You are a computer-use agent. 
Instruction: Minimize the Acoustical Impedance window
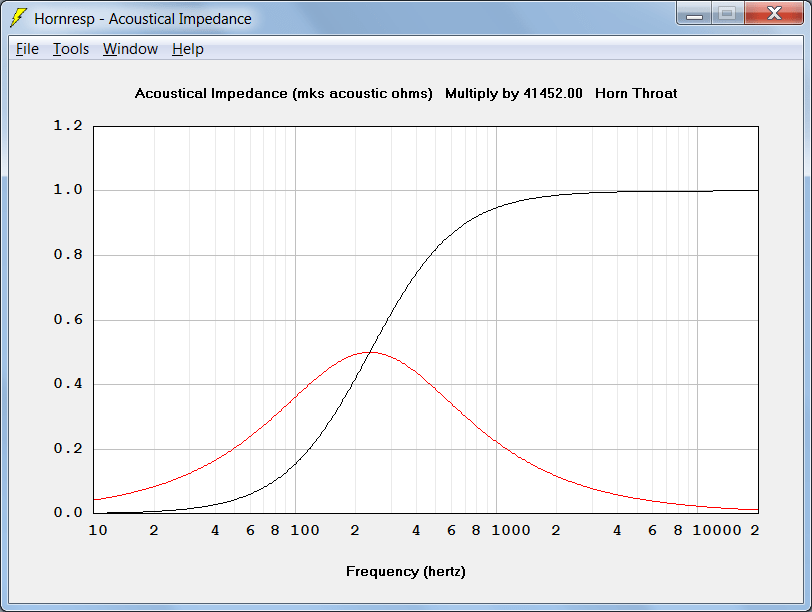click(694, 13)
